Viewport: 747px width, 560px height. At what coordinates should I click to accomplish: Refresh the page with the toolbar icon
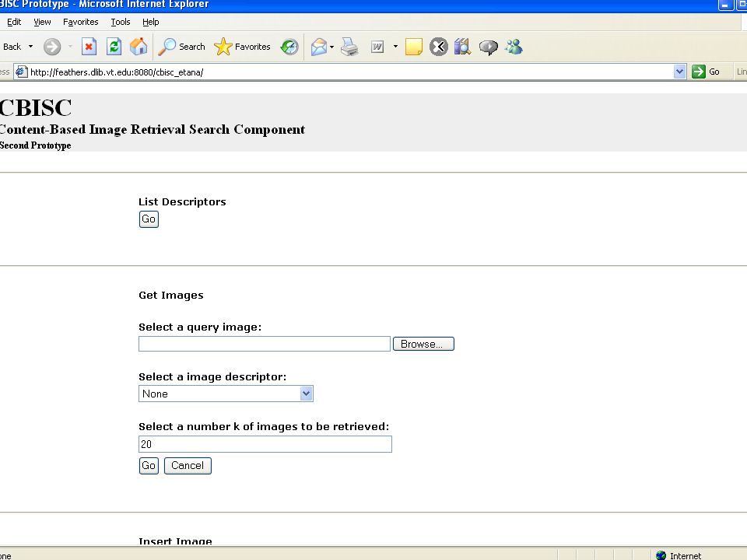[x=114, y=47]
